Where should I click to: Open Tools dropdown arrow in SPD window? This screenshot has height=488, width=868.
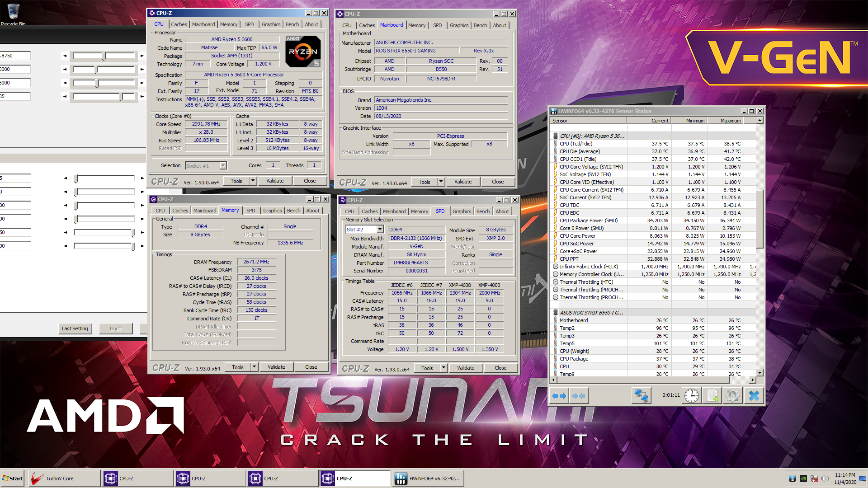point(444,368)
